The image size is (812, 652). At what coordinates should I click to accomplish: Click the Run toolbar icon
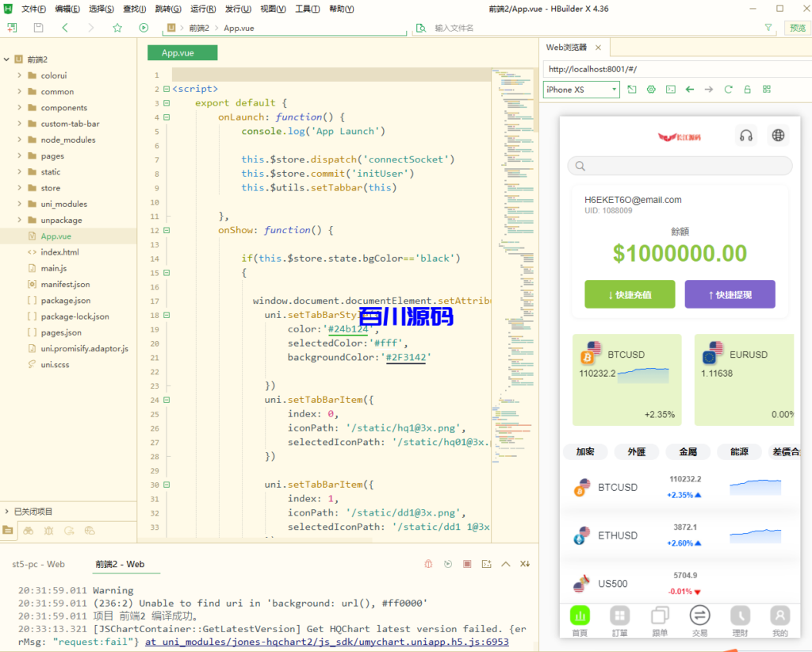[144, 28]
